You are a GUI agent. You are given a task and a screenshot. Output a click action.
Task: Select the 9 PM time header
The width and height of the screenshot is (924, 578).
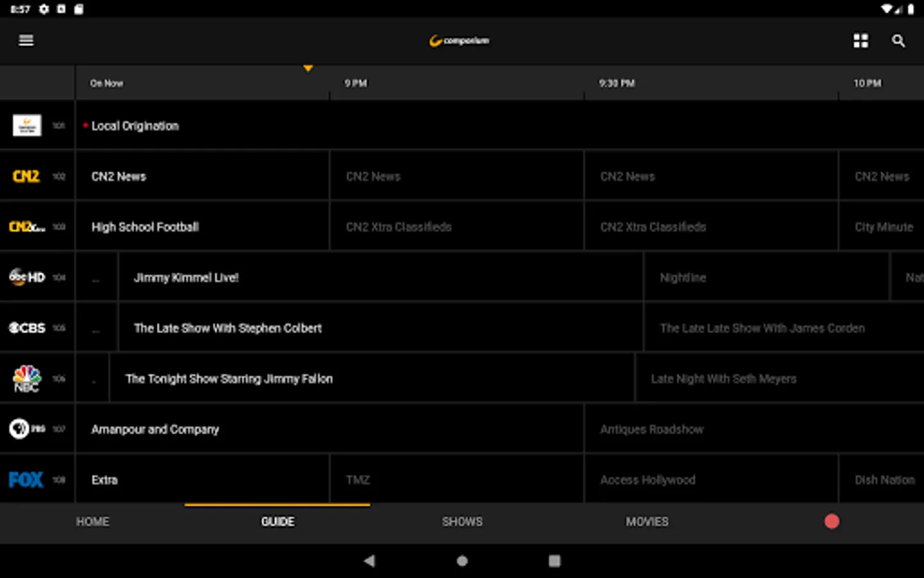[x=355, y=83]
